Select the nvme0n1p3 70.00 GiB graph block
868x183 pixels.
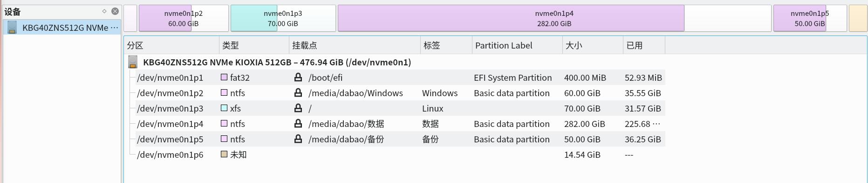(x=283, y=18)
